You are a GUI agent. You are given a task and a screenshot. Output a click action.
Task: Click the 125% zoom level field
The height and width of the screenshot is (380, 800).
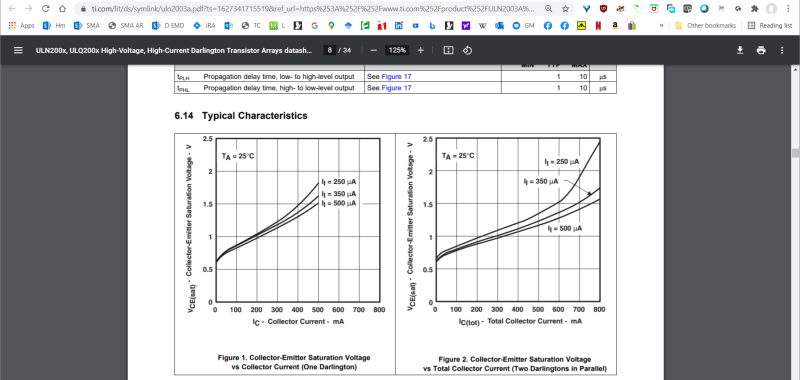[x=397, y=50]
